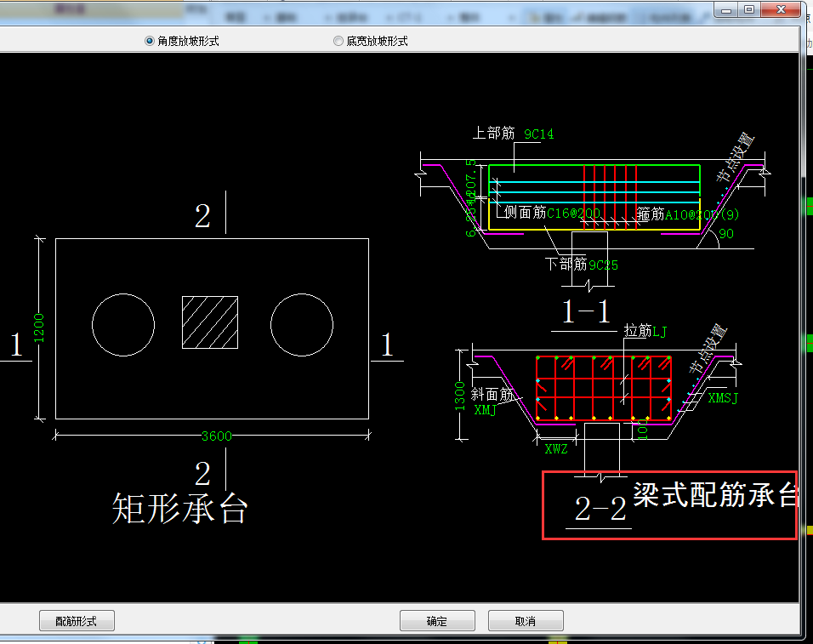Edit the tie bar value LJ

(660, 331)
